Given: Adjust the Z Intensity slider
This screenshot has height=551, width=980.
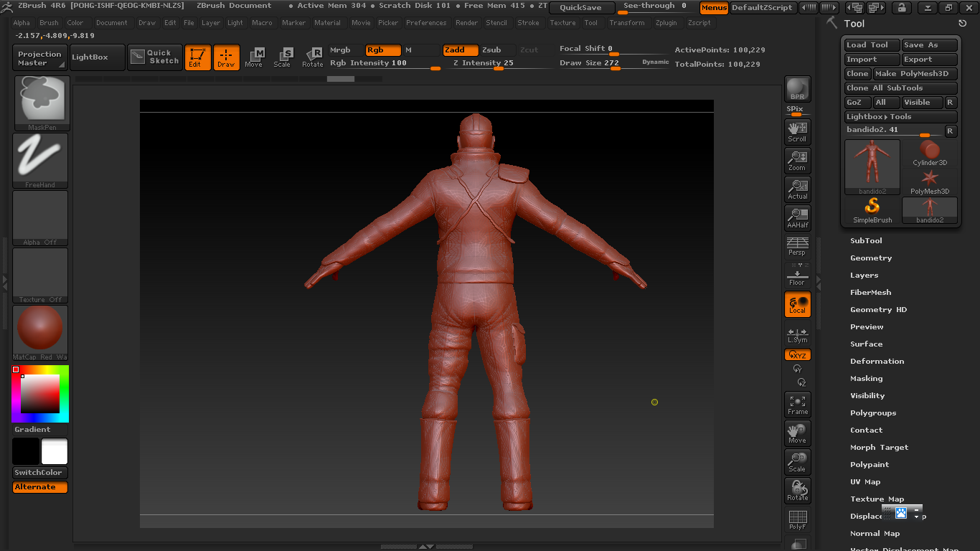Looking at the screenshot, I should click(499, 64).
